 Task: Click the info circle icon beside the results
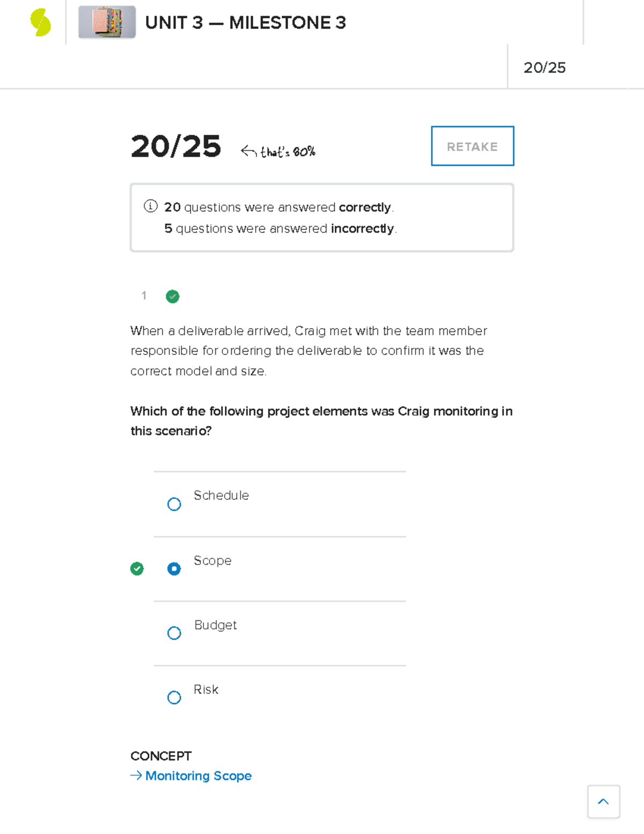(150, 206)
